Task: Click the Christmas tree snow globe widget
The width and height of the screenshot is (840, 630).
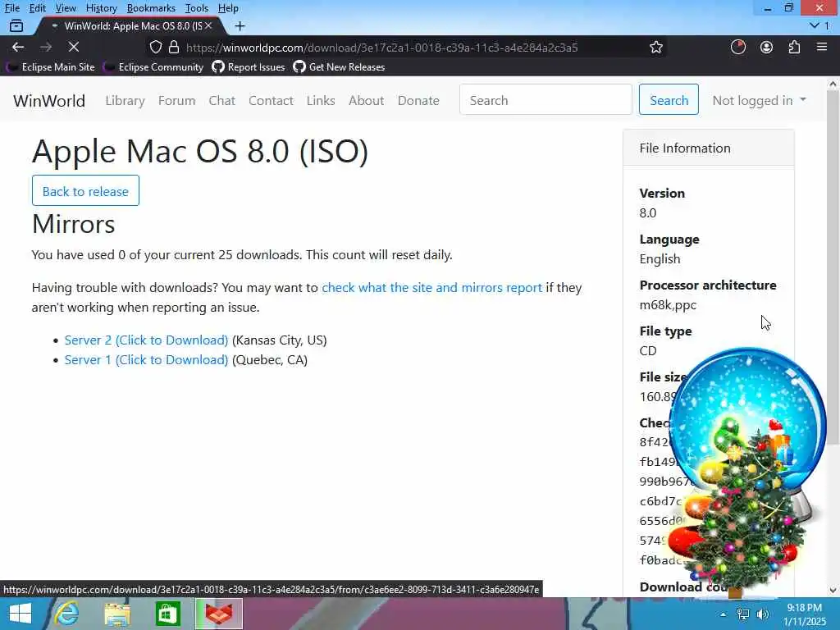Action: (x=746, y=472)
